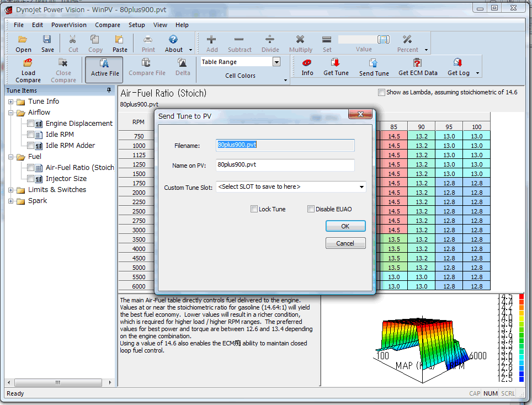The image size is (532, 405).
Task: Click the Value input field in toolbar
Action: (x=358, y=40)
